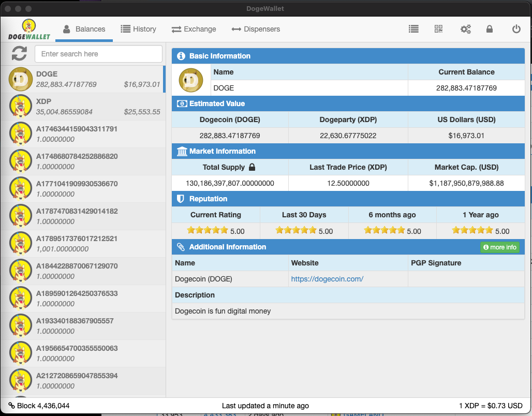Select asset A1771041909930536670
The image size is (532, 416).
[x=83, y=189]
